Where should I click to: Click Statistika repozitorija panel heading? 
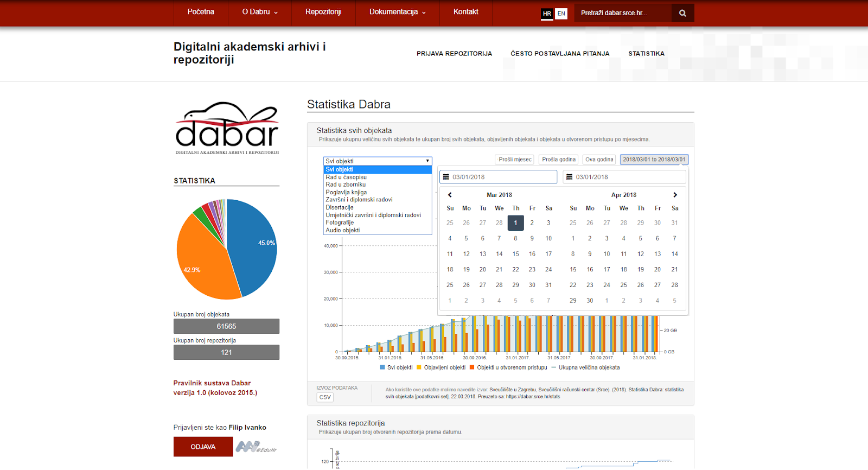click(350, 423)
